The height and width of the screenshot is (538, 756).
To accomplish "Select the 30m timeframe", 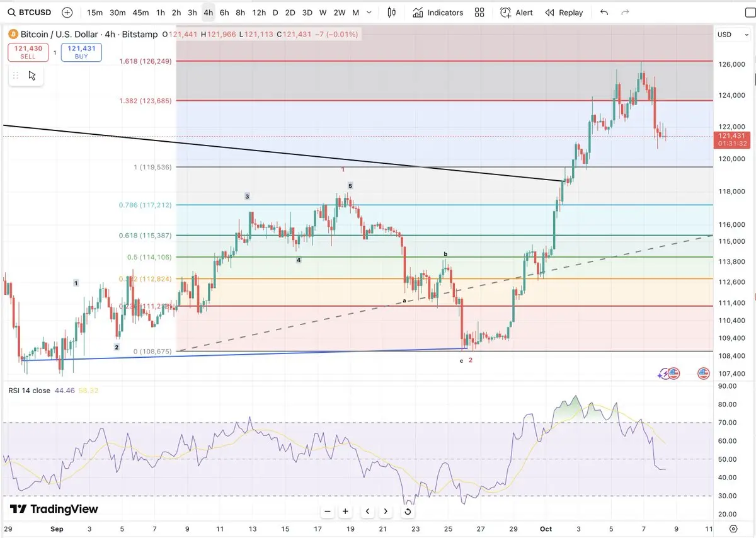I will [117, 13].
